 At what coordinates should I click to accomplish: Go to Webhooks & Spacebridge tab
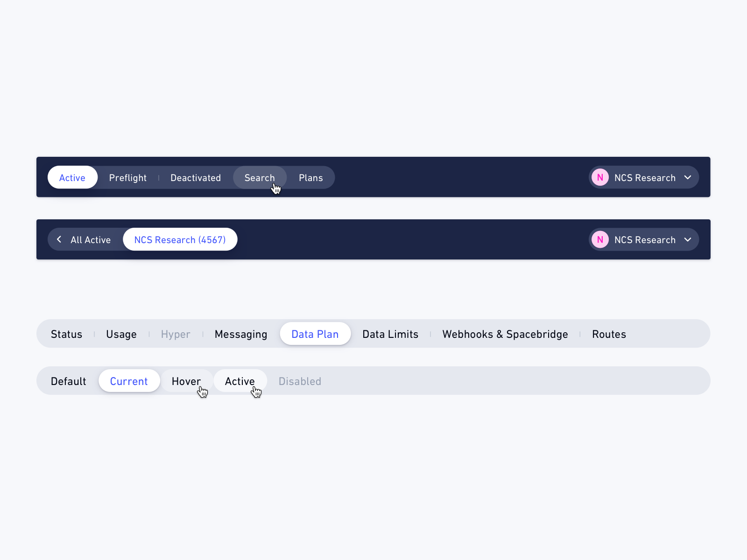505,334
